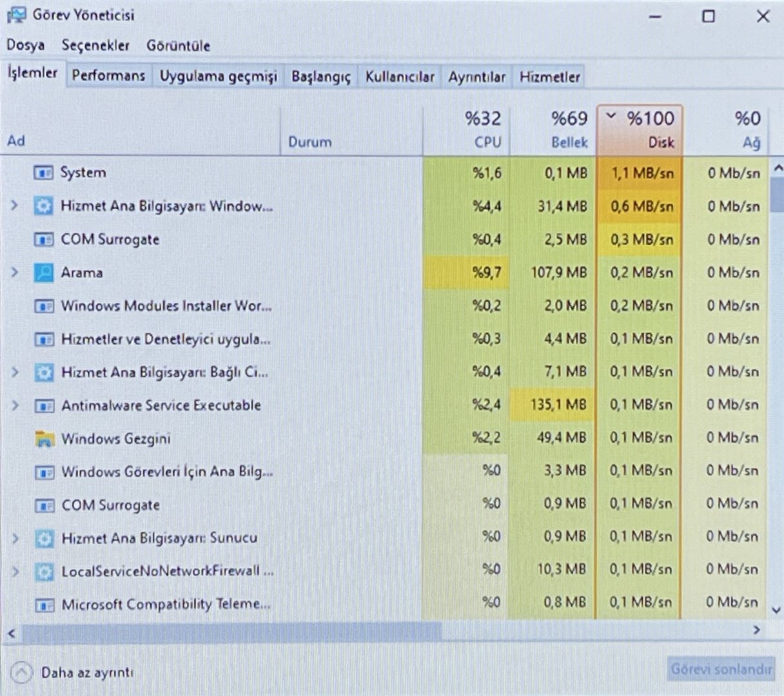Sort by the CPU column header

coord(466,130)
